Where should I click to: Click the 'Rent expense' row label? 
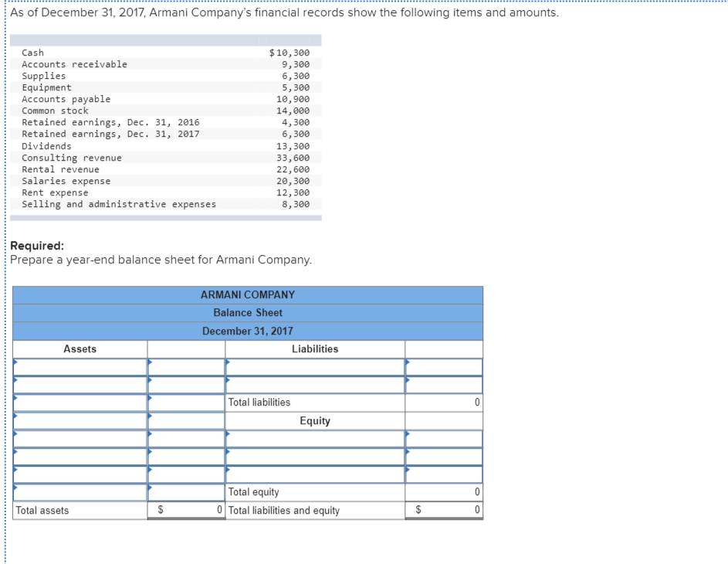pos(55,192)
